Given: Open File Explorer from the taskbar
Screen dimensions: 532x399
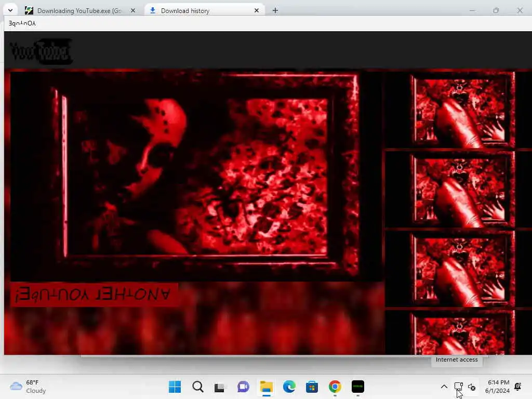Looking at the screenshot, I should [x=267, y=387].
